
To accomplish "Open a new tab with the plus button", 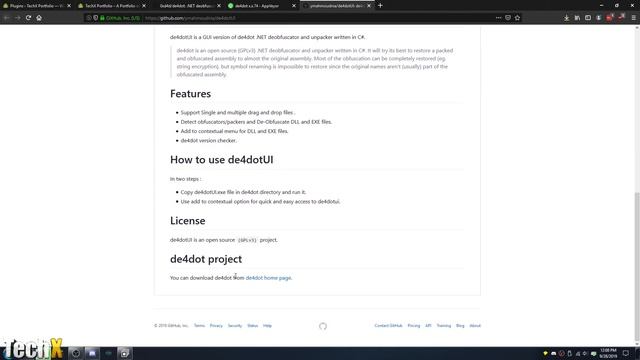I will coord(380,6).
